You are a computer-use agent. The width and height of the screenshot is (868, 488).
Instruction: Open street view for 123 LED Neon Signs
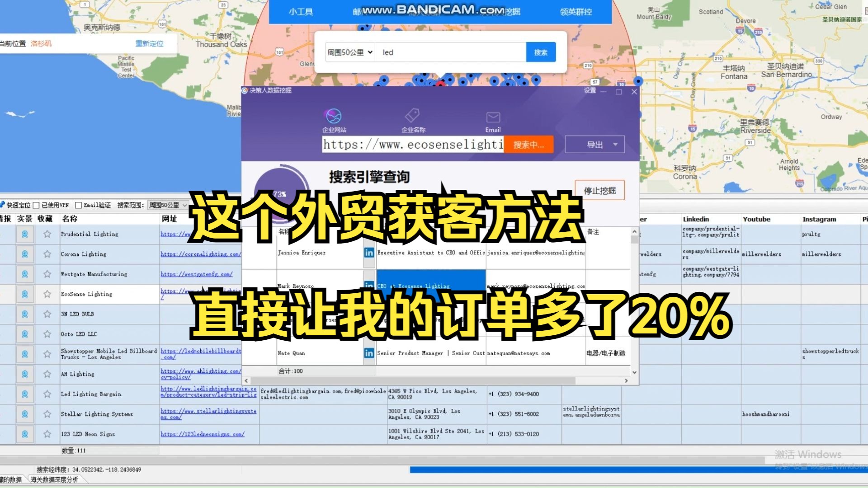(25, 434)
